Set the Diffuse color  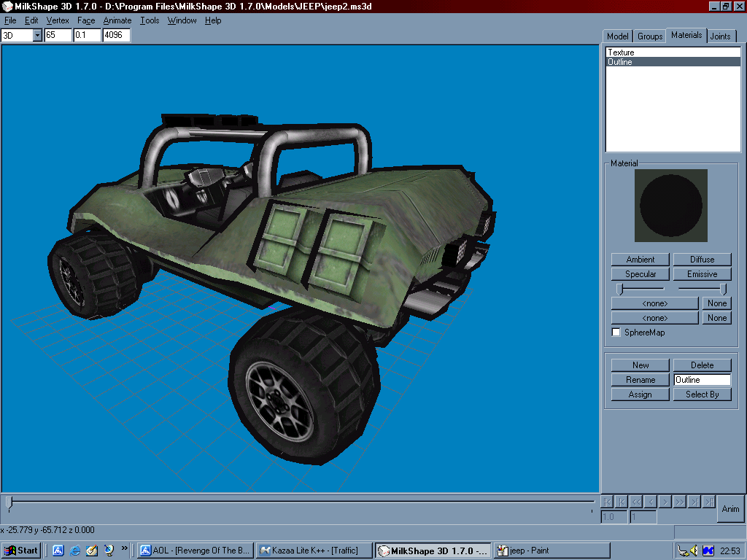(x=702, y=260)
